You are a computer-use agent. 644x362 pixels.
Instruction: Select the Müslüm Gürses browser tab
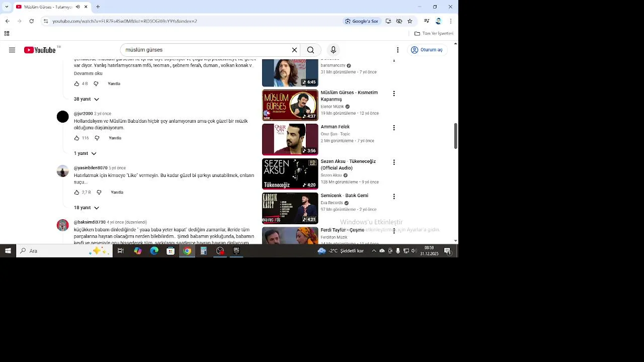48,7
